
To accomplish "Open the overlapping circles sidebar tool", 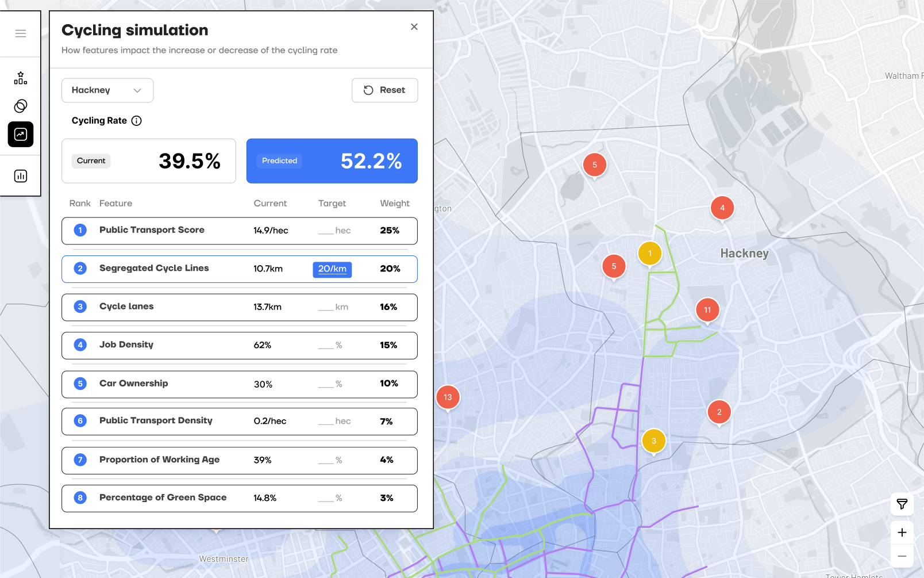I will (x=21, y=106).
